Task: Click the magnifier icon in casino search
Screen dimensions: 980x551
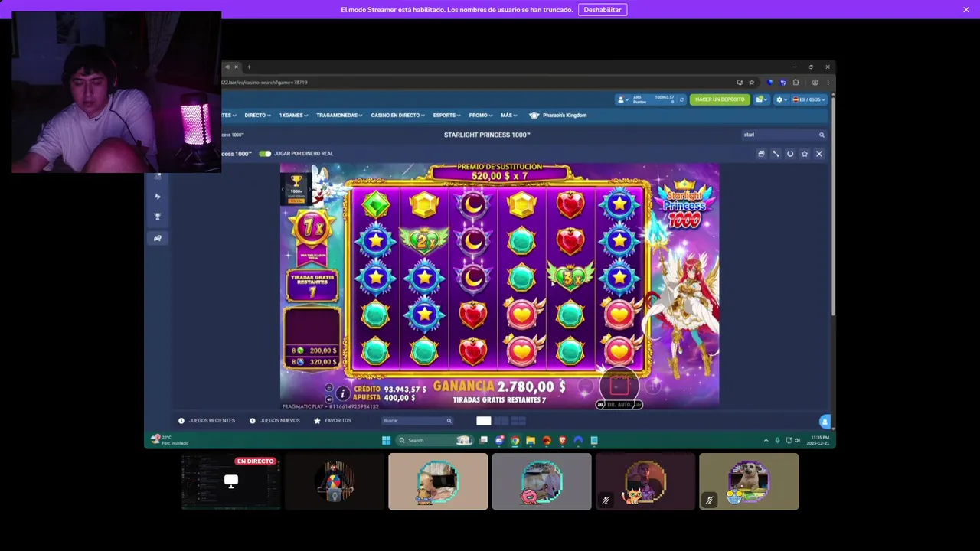Action: [x=822, y=135]
